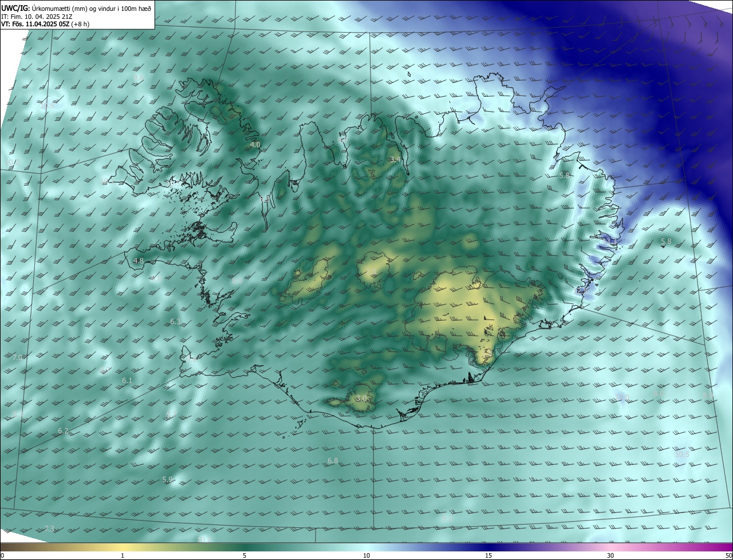Click the 10.5 value label in the southeast
Viewport: 733px width, 560px height.
(682, 454)
